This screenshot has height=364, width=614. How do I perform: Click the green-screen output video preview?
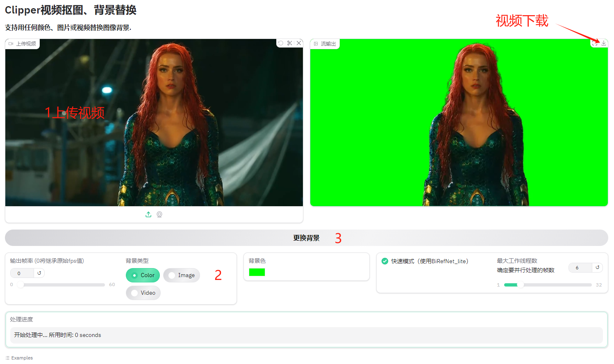pyautogui.click(x=459, y=123)
